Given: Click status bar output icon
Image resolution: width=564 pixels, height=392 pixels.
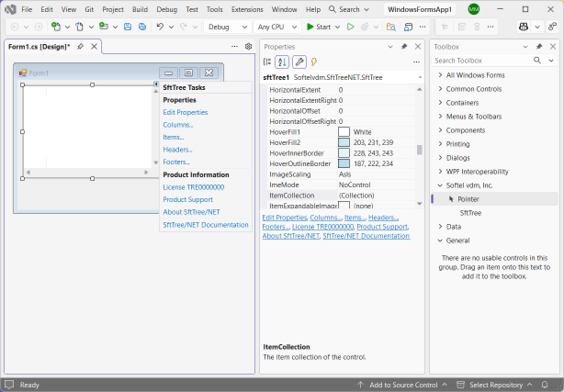Looking at the screenshot, I should click(9, 385).
